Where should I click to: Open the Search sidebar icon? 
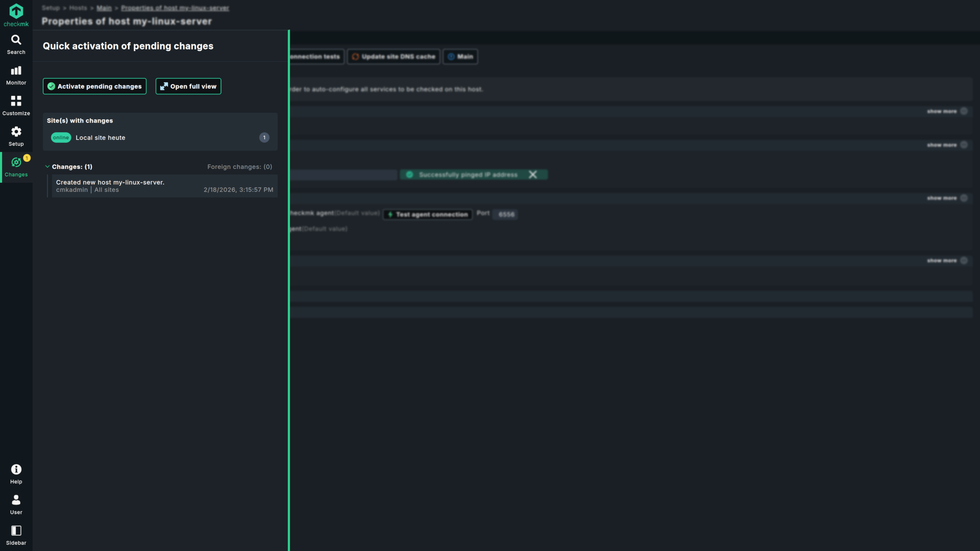tap(16, 40)
